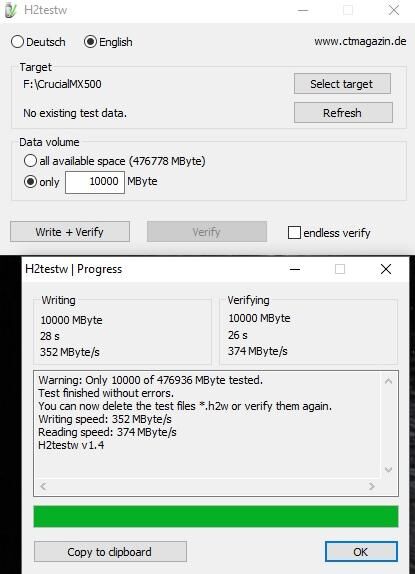415x574 pixels.
Task: Click the green progress bar
Action: [216, 517]
